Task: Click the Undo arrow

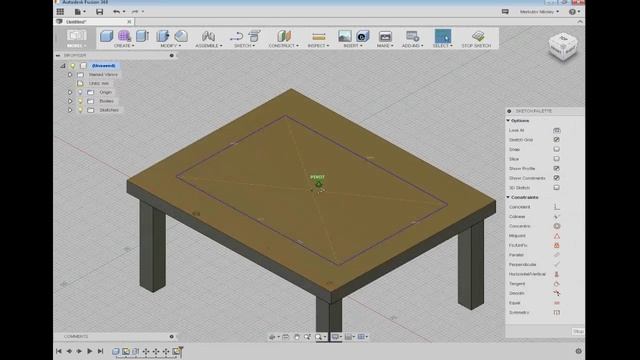Action: (117, 11)
